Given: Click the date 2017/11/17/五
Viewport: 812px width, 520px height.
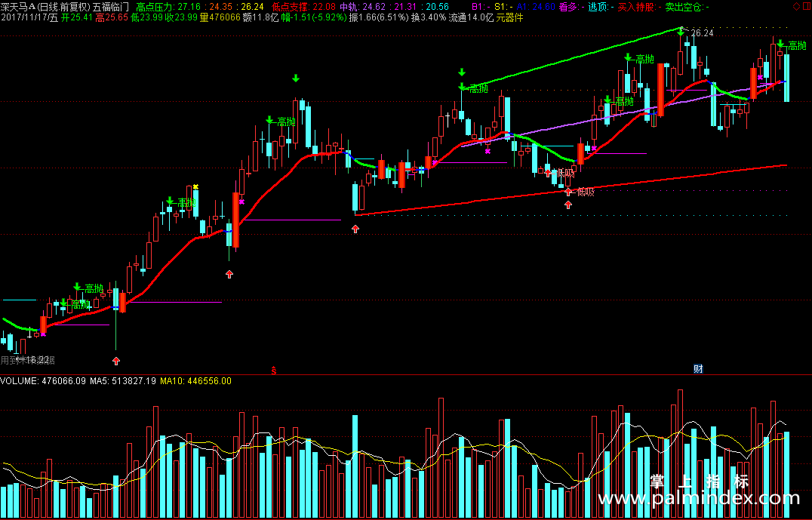Looking at the screenshot, I should [x=29, y=17].
